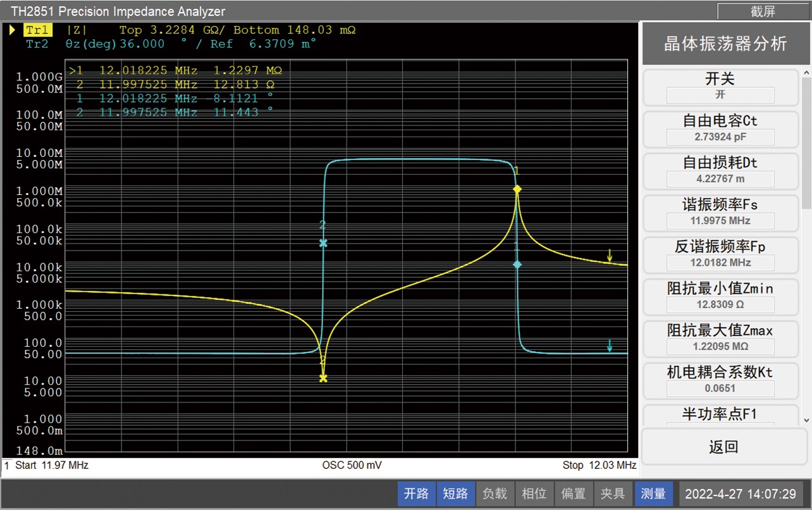Click the yellow X marker 2 at the impedance minimum
This screenshot has height=510, width=812.
point(323,378)
